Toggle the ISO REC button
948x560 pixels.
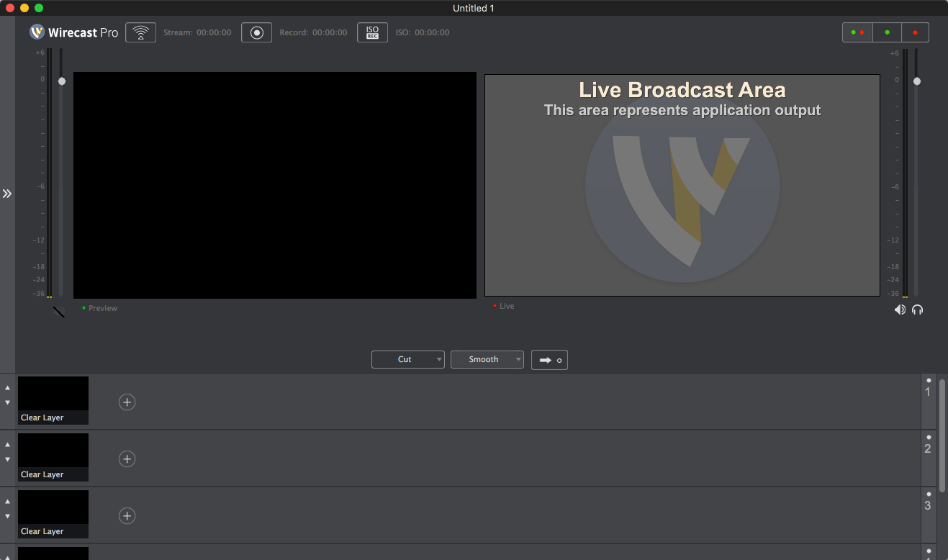372,32
